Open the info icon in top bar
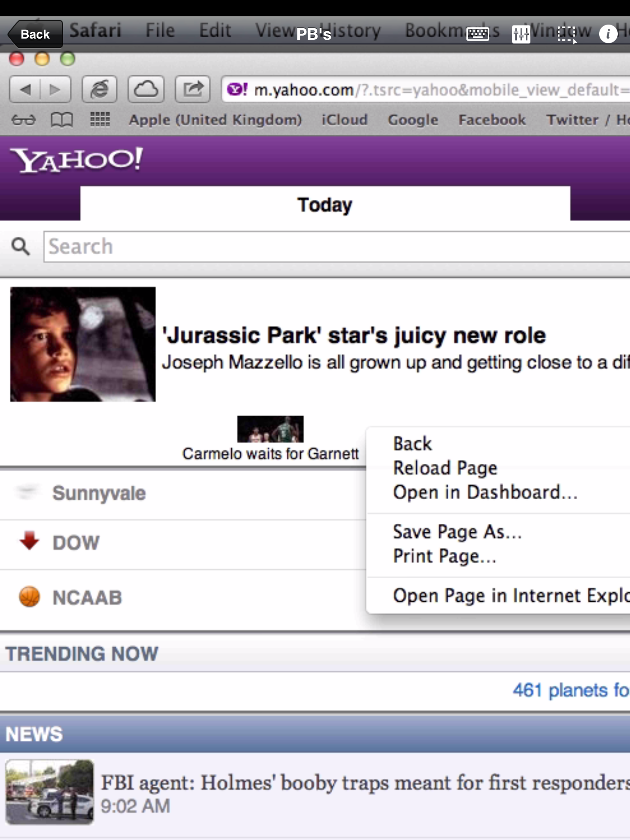Viewport: 630px width, 840px height. coord(608,34)
